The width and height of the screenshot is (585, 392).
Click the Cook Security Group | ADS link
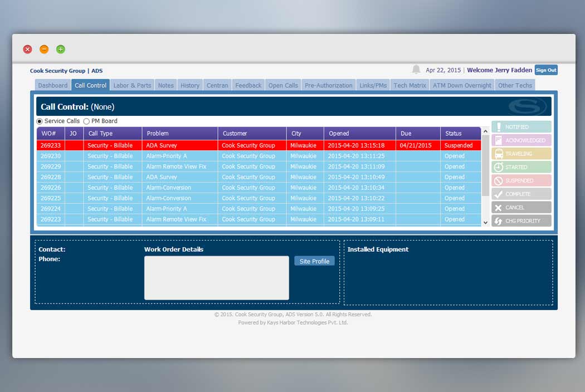(66, 71)
